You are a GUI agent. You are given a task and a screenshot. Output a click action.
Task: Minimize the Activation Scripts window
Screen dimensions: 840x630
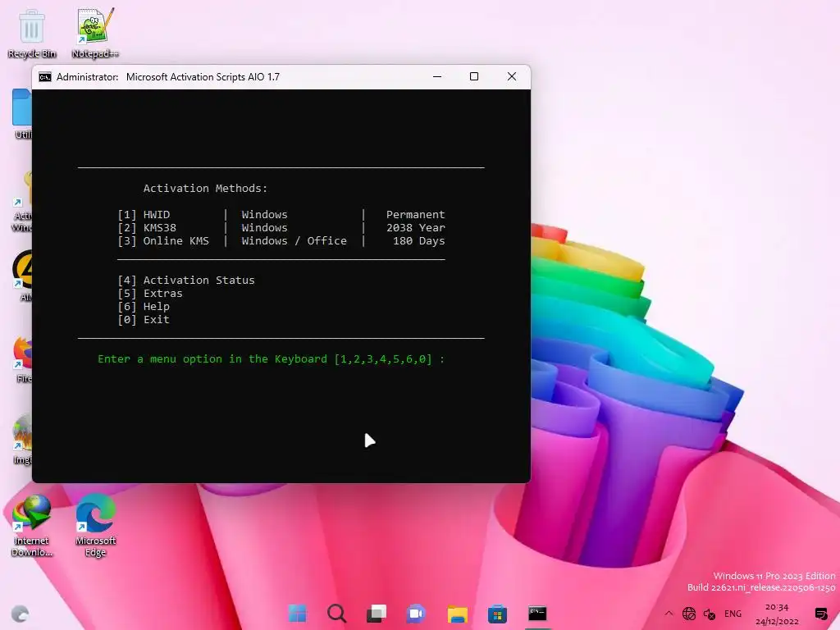tap(437, 76)
